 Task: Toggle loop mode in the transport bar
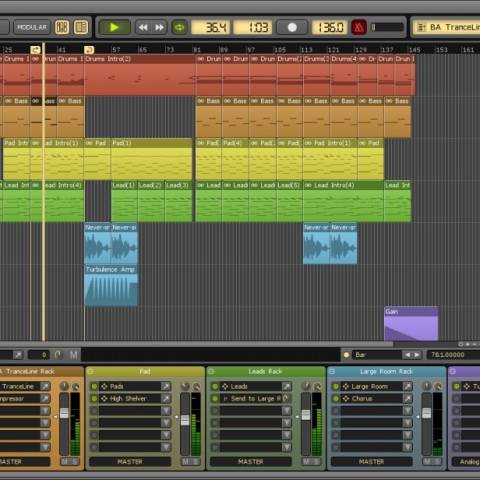pyautogui.click(x=179, y=27)
